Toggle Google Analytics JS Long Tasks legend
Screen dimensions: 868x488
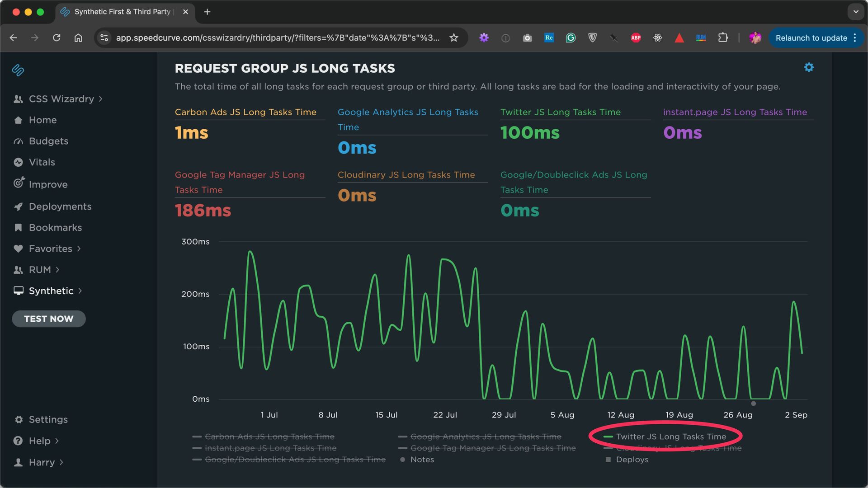pyautogui.click(x=480, y=437)
